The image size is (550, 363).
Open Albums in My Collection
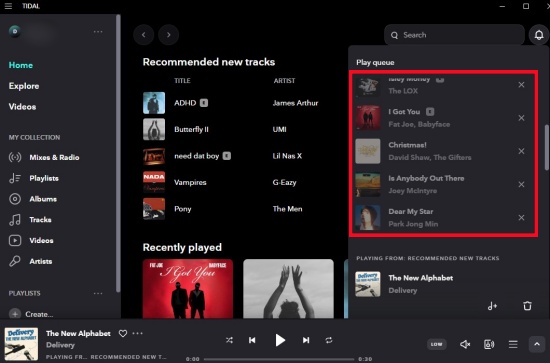(x=33, y=199)
